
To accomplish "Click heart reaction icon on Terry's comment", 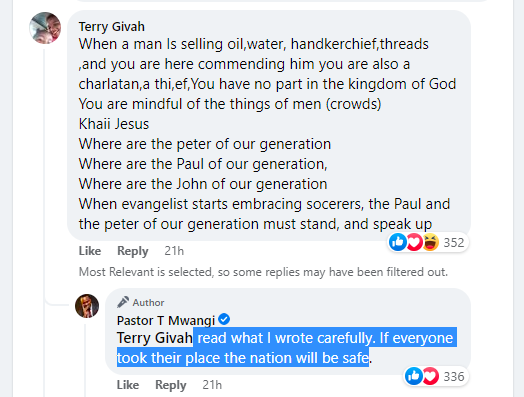I will (x=414, y=242).
